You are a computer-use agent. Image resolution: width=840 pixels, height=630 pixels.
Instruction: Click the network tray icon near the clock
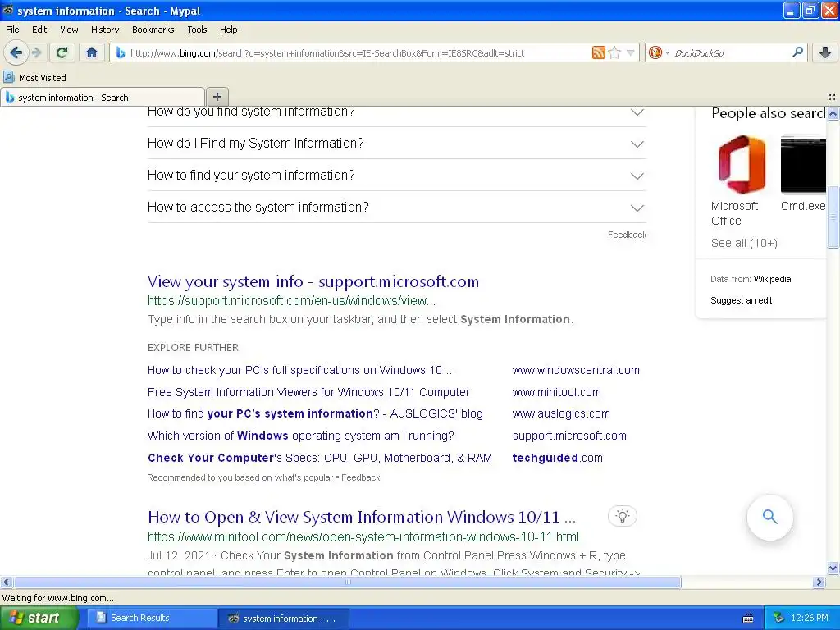[779, 619]
